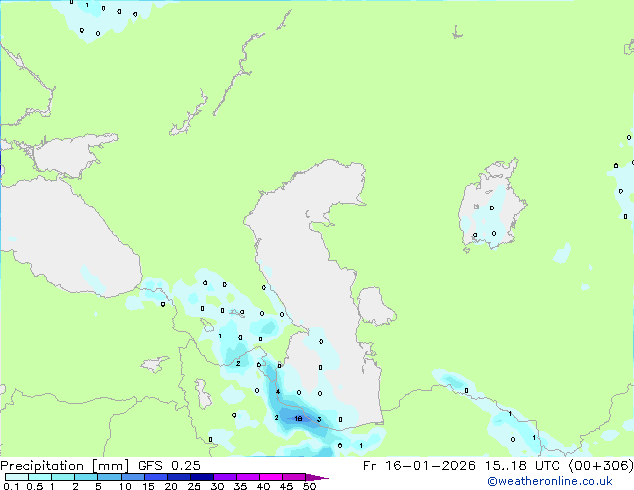Click the legend label "45"
The image size is (634, 490).
pyautogui.click(x=286, y=486)
